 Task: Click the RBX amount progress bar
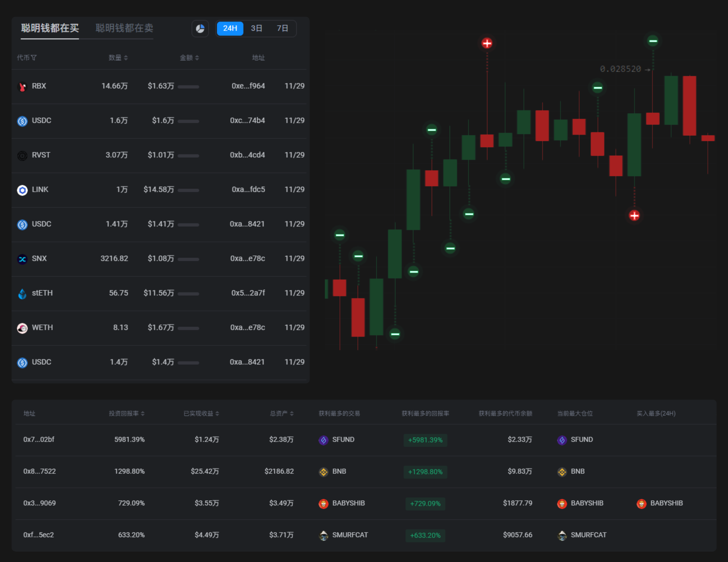(188, 87)
